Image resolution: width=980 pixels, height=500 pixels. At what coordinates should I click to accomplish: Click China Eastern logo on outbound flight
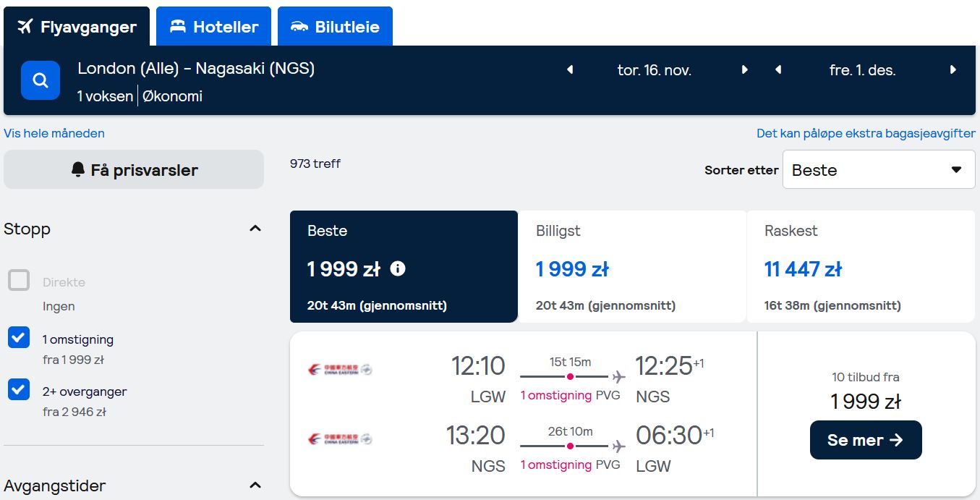339,370
